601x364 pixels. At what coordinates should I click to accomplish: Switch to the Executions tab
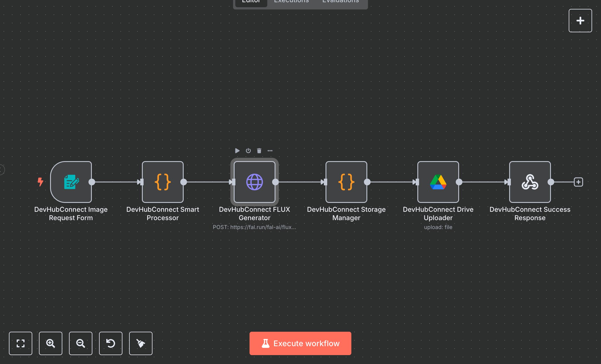[x=291, y=2]
